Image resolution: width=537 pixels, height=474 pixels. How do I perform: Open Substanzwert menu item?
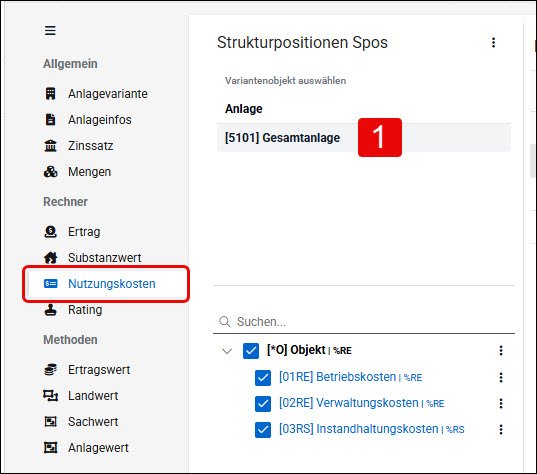[x=104, y=258]
